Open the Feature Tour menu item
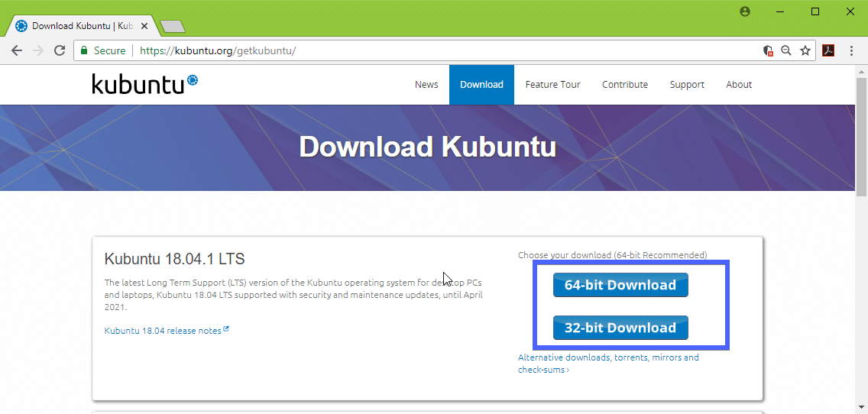The width and height of the screenshot is (868, 414). point(553,85)
